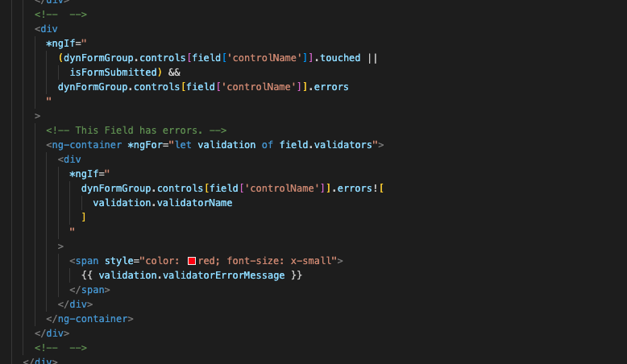Click the 'errors' property ending first ngIf
The image size is (627, 364).
(x=331, y=87)
